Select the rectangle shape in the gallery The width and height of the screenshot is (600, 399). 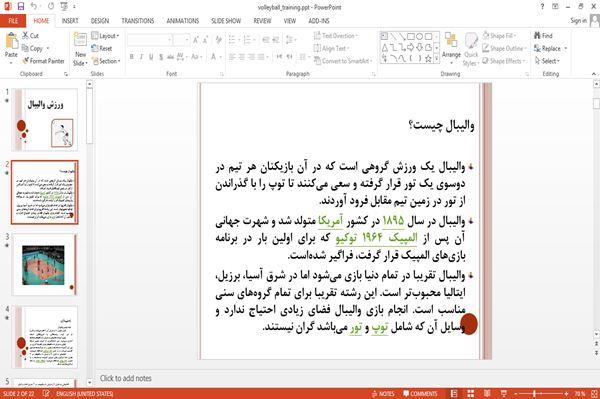pyautogui.click(x=411, y=37)
